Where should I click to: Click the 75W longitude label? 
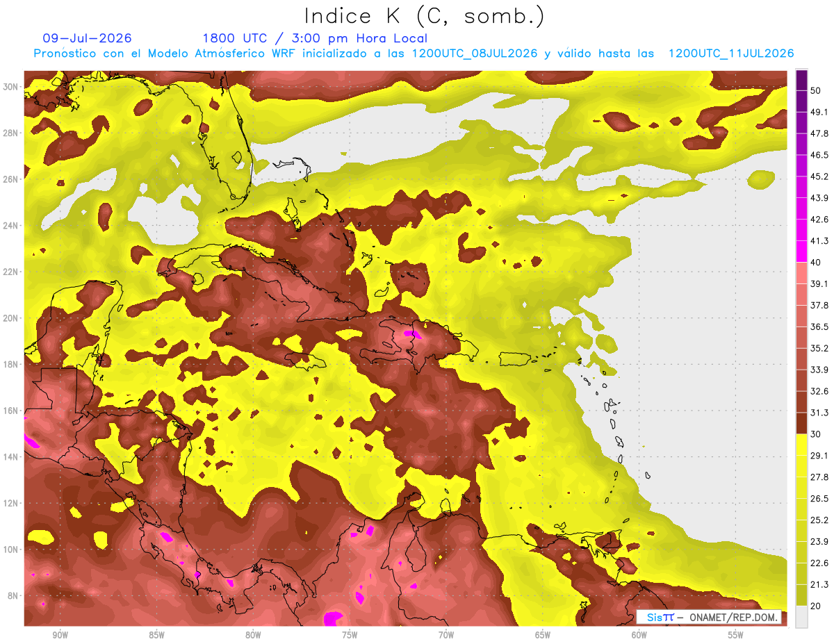pos(350,635)
